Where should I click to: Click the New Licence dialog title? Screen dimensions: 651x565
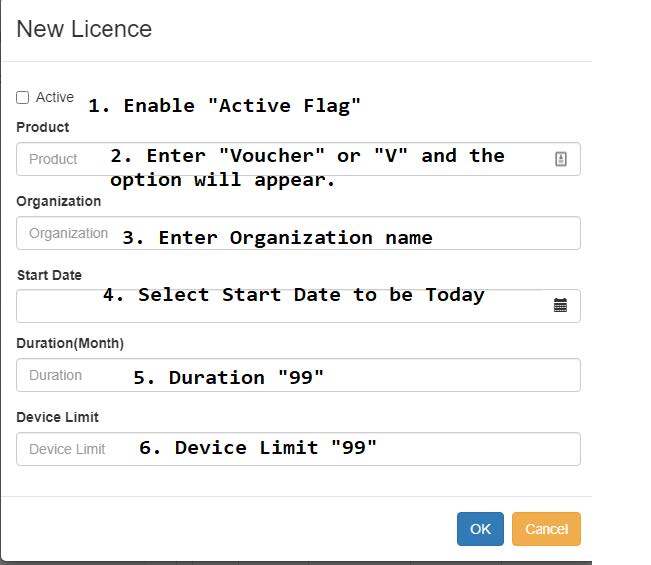[x=84, y=29]
